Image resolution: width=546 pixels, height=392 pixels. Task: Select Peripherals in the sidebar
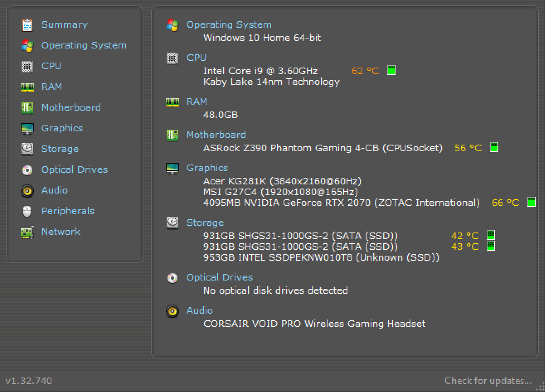click(68, 211)
